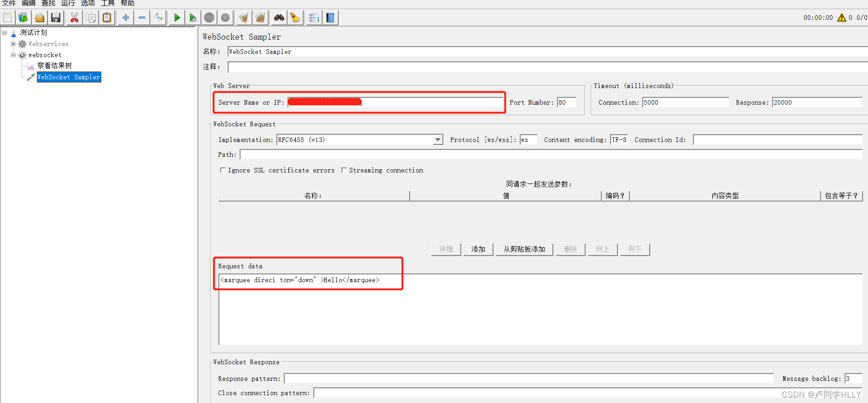The height and width of the screenshot is (403, 868).
Task: Click the 注释 comment input field
Action: pos(548,67)
